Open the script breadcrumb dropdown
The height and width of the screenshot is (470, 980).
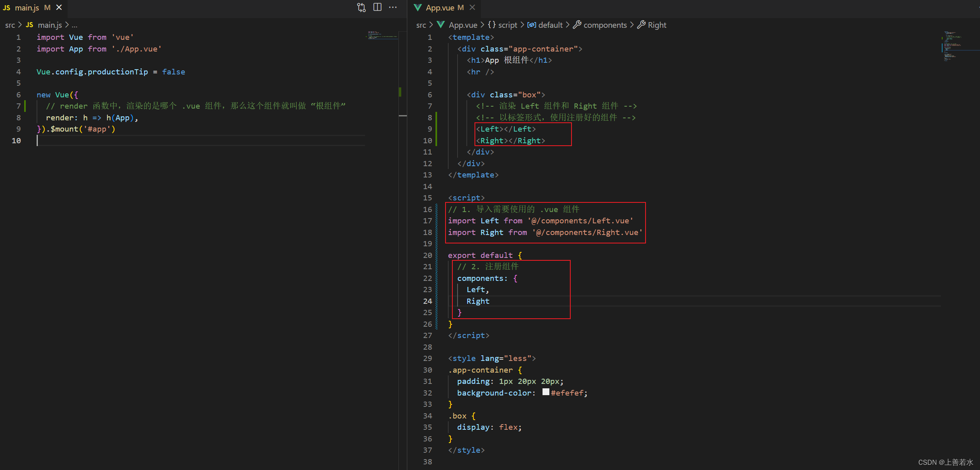(508, 25)
